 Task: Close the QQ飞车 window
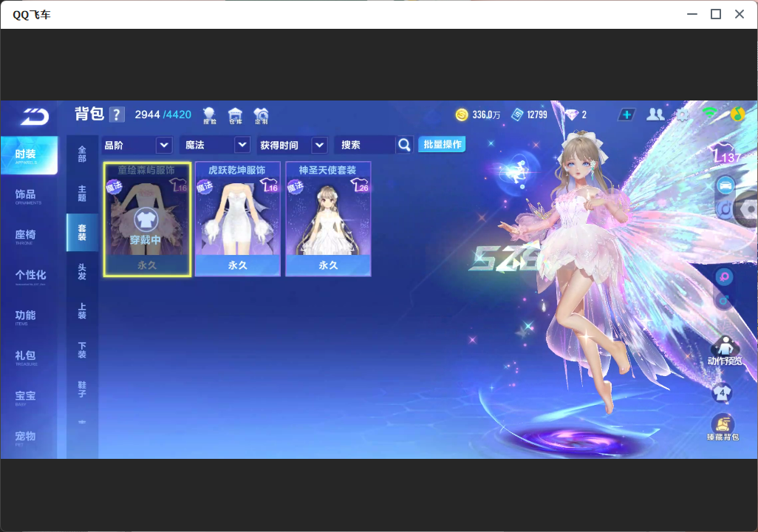[739, 15]
